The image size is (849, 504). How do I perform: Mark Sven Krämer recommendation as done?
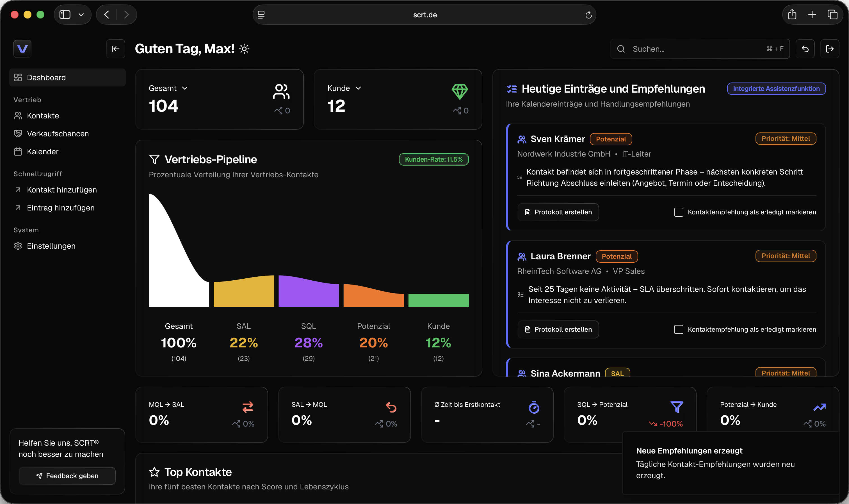click(679, 212)
